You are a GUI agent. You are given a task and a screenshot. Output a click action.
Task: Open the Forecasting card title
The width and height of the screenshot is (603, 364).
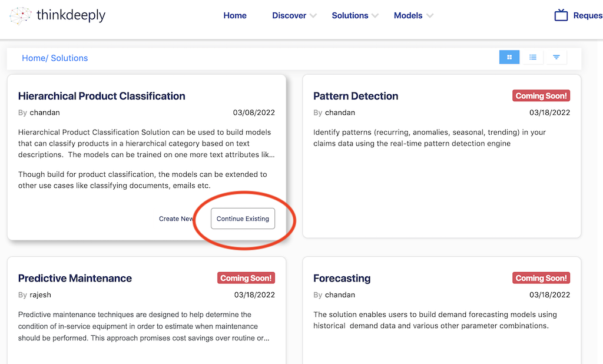342,278
